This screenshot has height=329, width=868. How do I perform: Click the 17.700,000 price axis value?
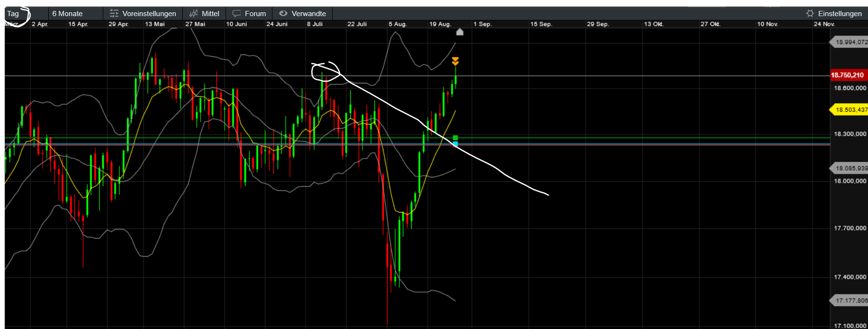coord(850,228)
